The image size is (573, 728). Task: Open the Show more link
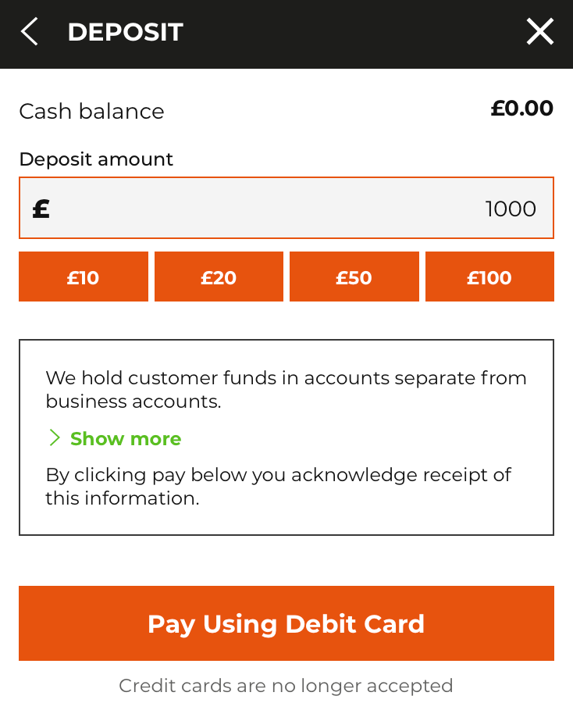(125, 439)
